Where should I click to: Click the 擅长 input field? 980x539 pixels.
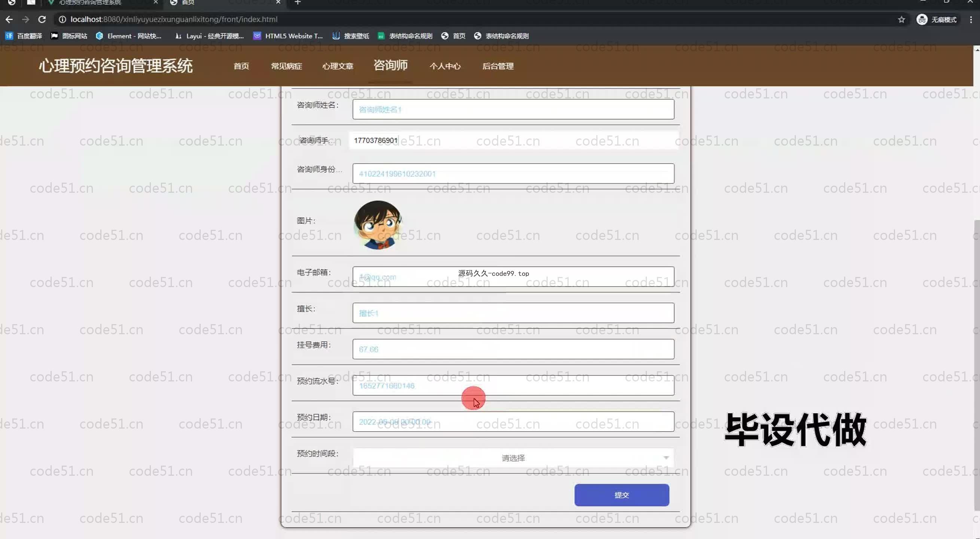(513, 313)
